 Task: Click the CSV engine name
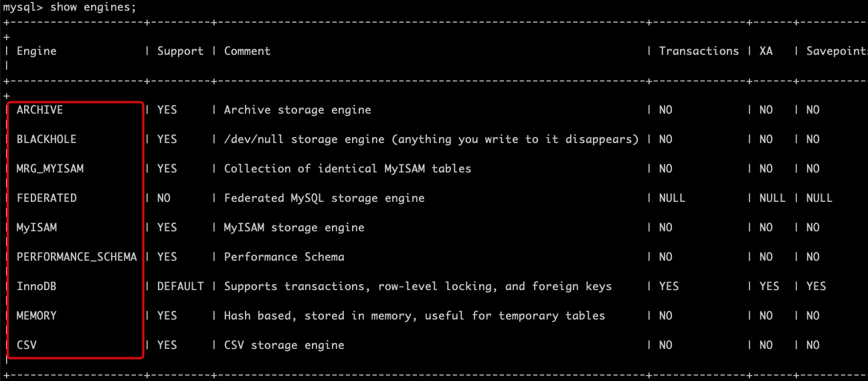coord(27,345)
